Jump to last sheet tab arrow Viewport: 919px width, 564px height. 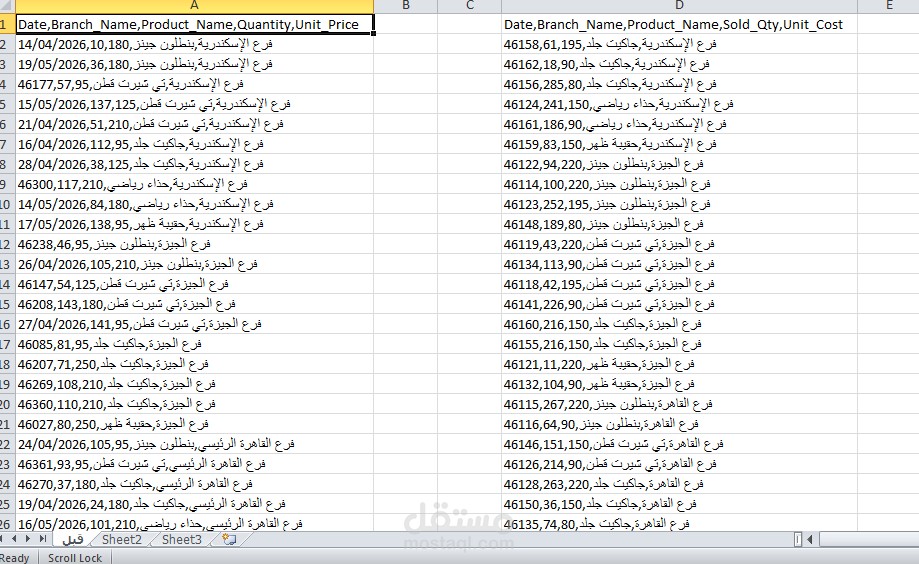point(42,539)
